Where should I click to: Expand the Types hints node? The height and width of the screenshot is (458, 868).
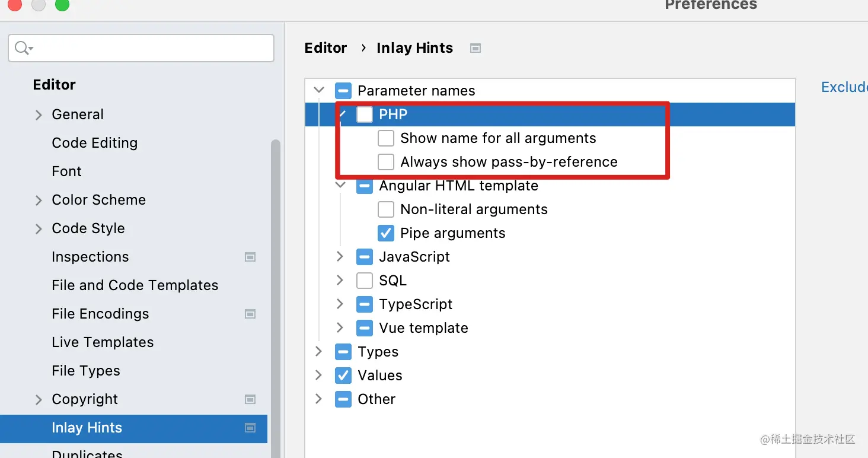[x=319, y=351]
